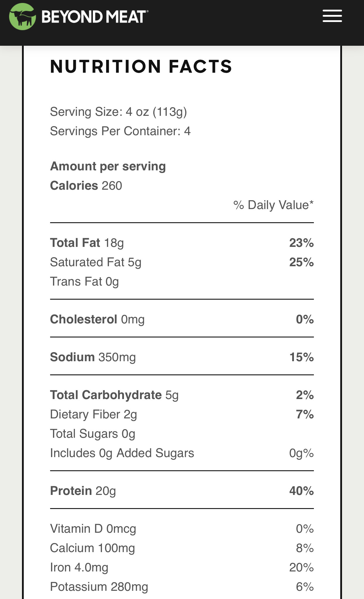Screen dimensions: 364x599
Task: Click the Protein 40% daily value
Action: point(301,491)
